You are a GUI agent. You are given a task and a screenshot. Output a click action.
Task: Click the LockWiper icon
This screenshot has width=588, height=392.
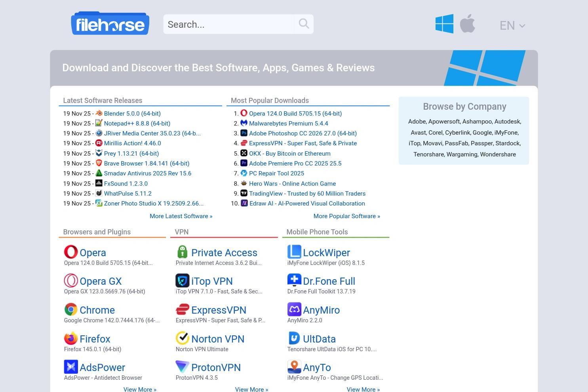click(x=294, y=252)
